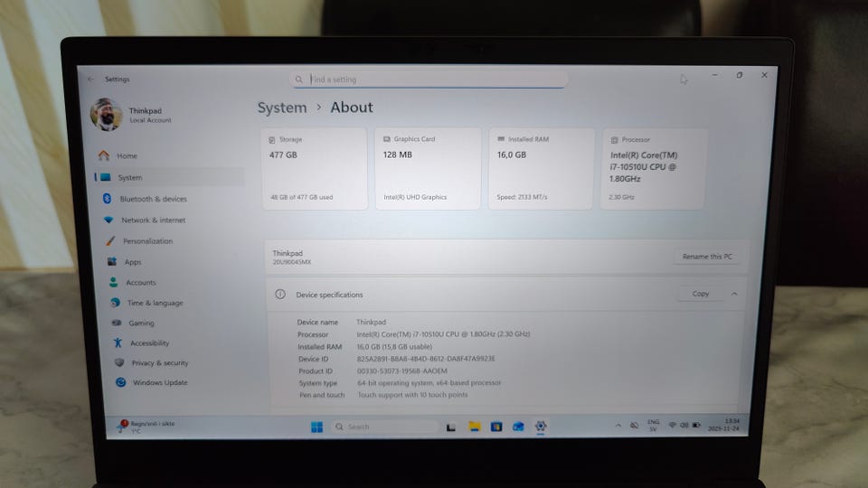Click the battery icon in the tray

696,425
